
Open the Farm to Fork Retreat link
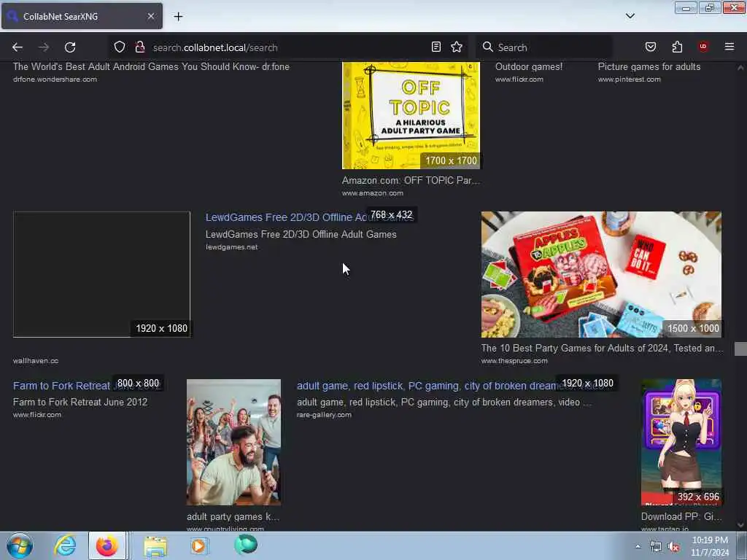(62, 386)
